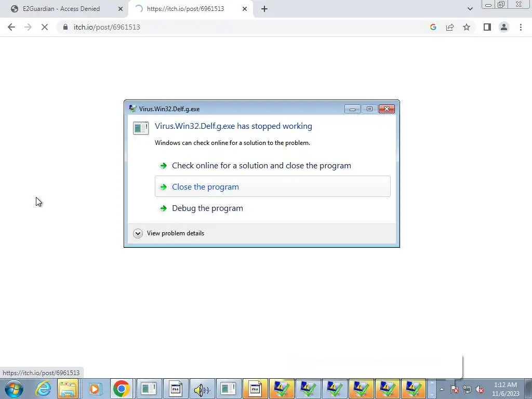Open Chrome's three-dot menu

coord(521,27)
